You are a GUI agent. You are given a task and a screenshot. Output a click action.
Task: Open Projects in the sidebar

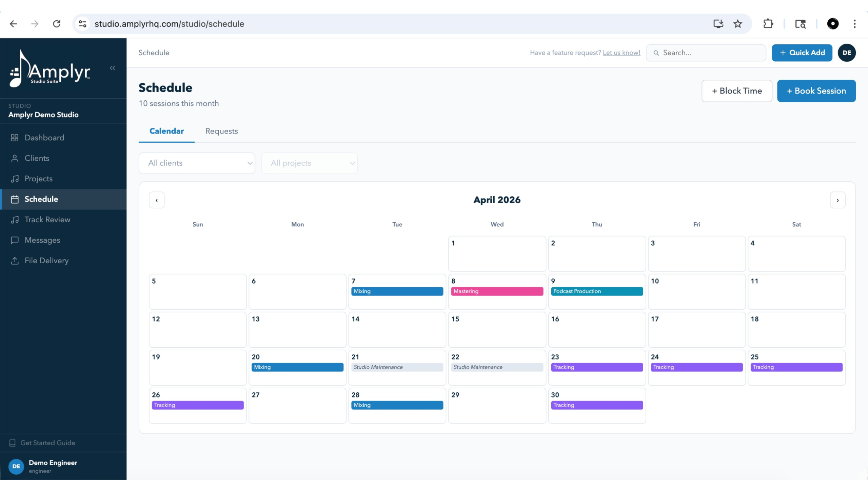38,179
